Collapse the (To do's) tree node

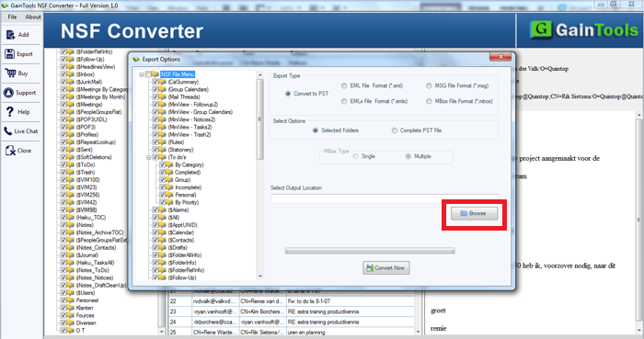(x=149, y=157)
